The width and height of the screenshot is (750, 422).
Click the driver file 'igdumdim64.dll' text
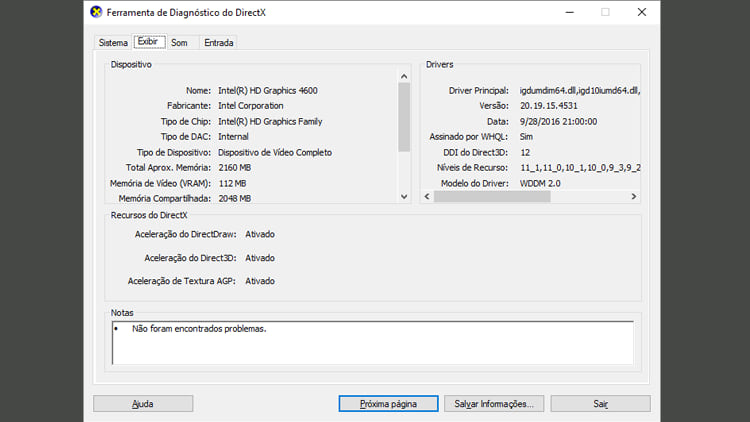tap(548, 90)
